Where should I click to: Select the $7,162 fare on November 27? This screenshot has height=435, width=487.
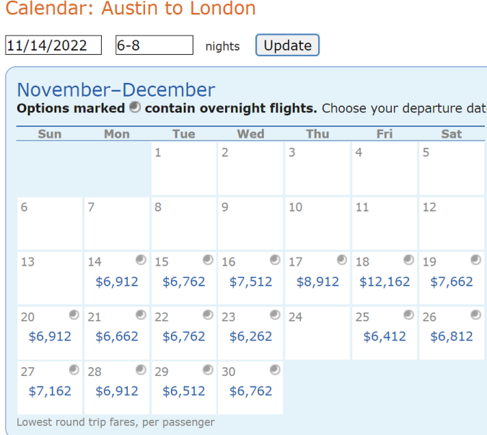click(x=50, y=391)
